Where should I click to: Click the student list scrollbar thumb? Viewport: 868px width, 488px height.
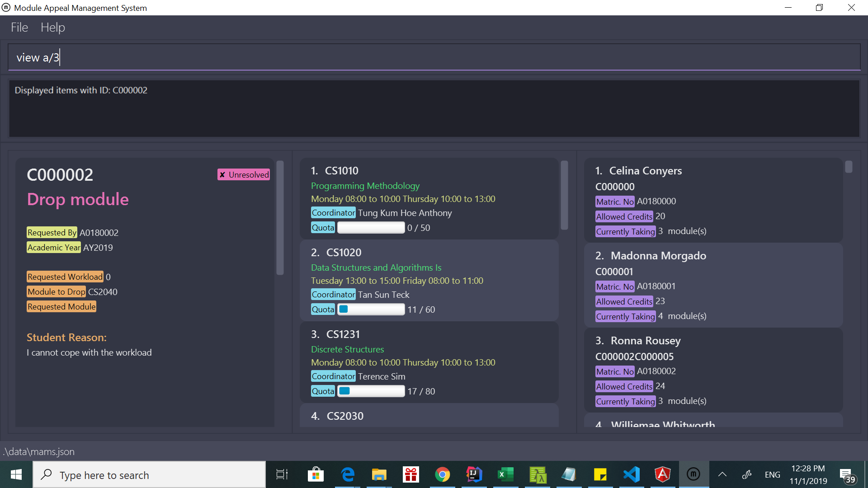pyautogui.click(x=849, y=167)
